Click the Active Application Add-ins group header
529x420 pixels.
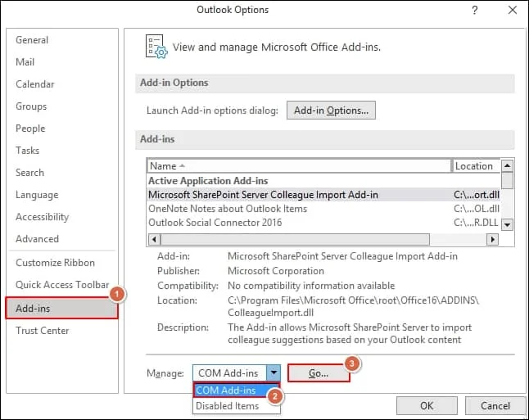click(x=208, y=181)
